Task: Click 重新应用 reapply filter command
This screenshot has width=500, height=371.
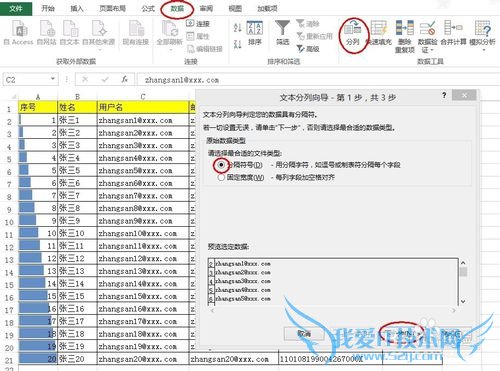Action: pyautogui.click(x=314, y=36)
